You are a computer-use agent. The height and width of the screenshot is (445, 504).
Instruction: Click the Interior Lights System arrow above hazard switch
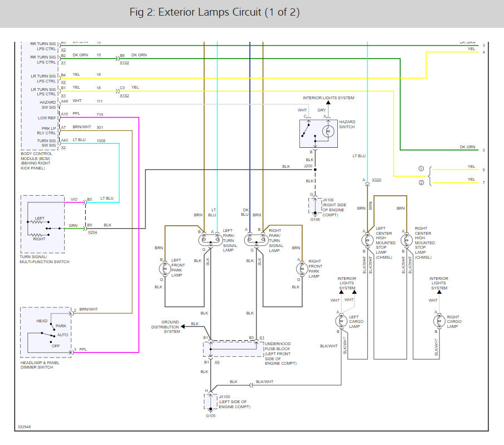tap(328, 103)
